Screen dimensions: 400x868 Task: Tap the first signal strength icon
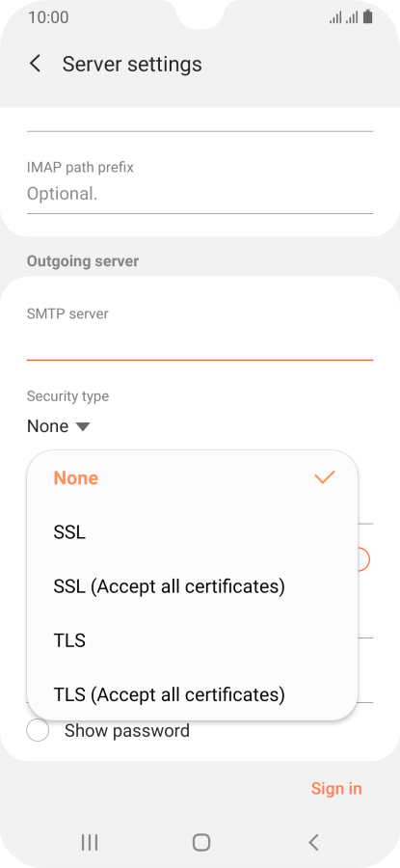pyautogui.click(x=335, y=17)
